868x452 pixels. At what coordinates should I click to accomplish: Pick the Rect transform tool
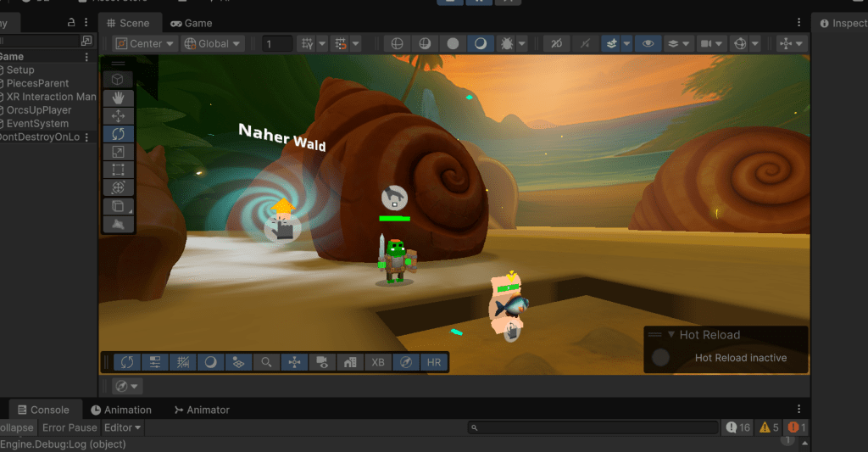(118, 170)
